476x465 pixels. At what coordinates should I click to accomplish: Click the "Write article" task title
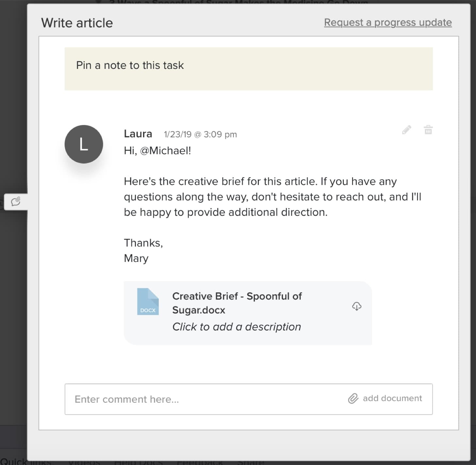(77, 23)
